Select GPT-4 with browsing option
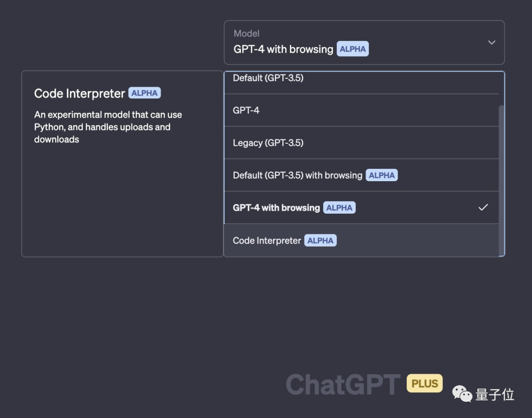The width and height of the screenshot is (532, 418). pos(276,208)
